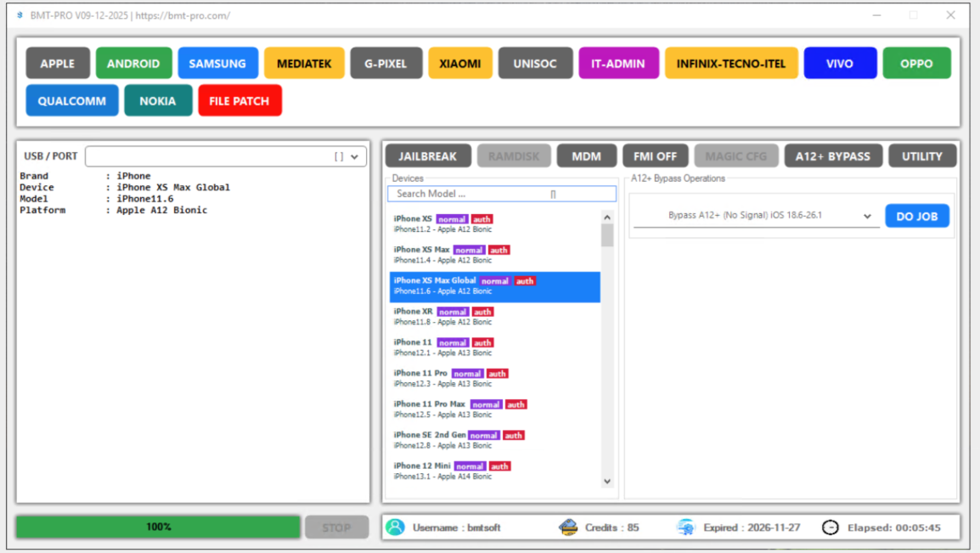Screen dimensions: 980x553
Task: Run the operation with DO JOB
Action: [x=917, y=217]
